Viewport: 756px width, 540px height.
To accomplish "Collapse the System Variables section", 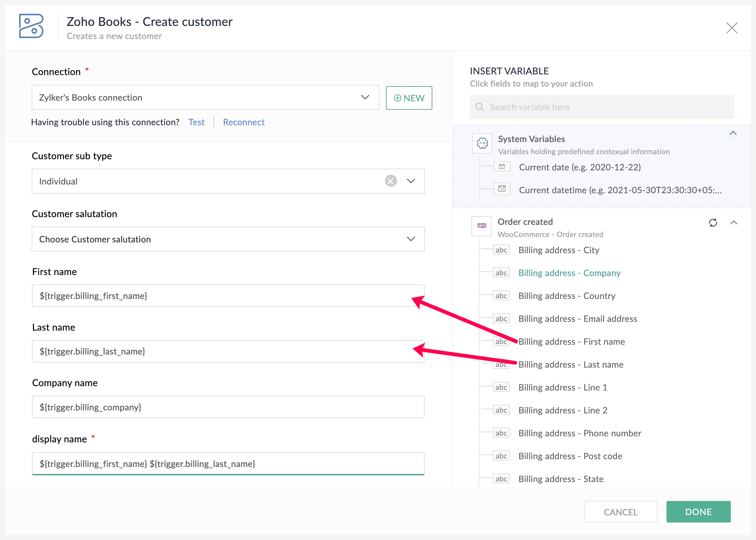I will (733, 133).
